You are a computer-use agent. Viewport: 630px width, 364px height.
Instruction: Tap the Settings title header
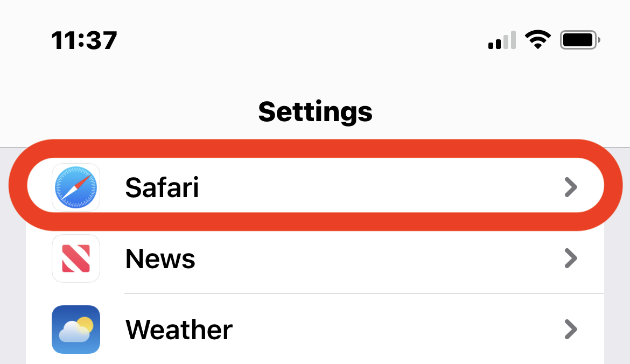coord(315,111)
